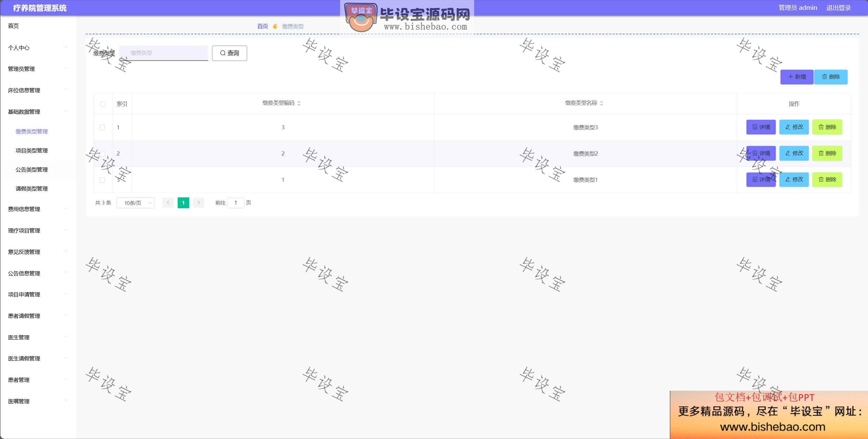Click 管理员 admin user label
The image size is (868, 439).
coord(798,8)
